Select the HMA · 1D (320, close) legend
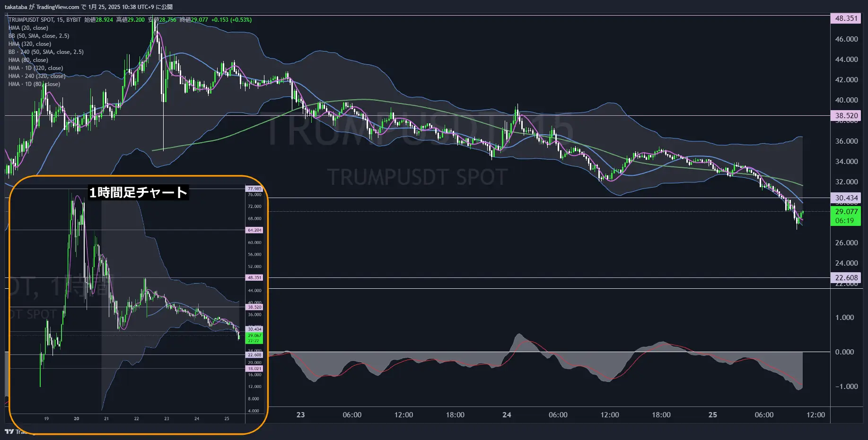The image size is (868, 440). pyautogui.click(x=35, y=68)
